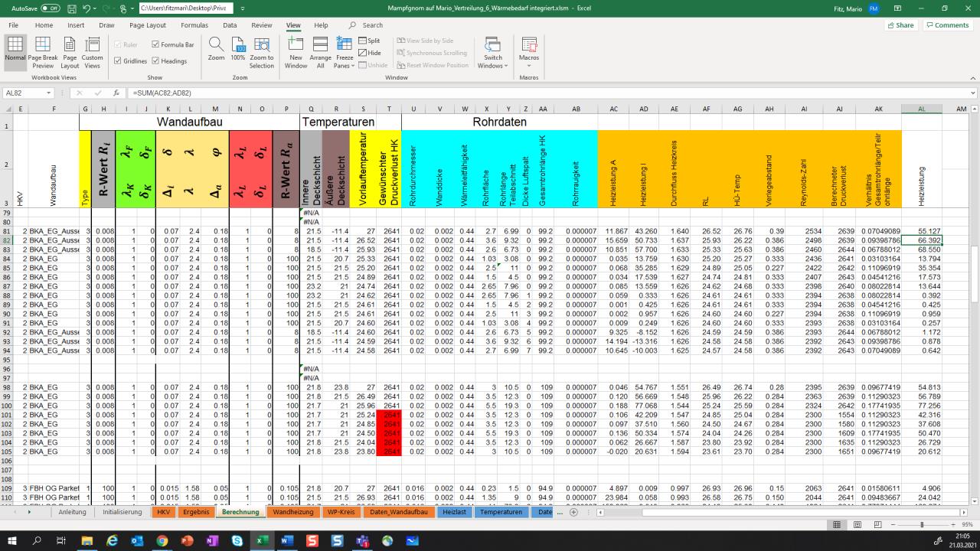Open the Ergebnis sheet tab
980x551 pixels.
pos(196,512)
